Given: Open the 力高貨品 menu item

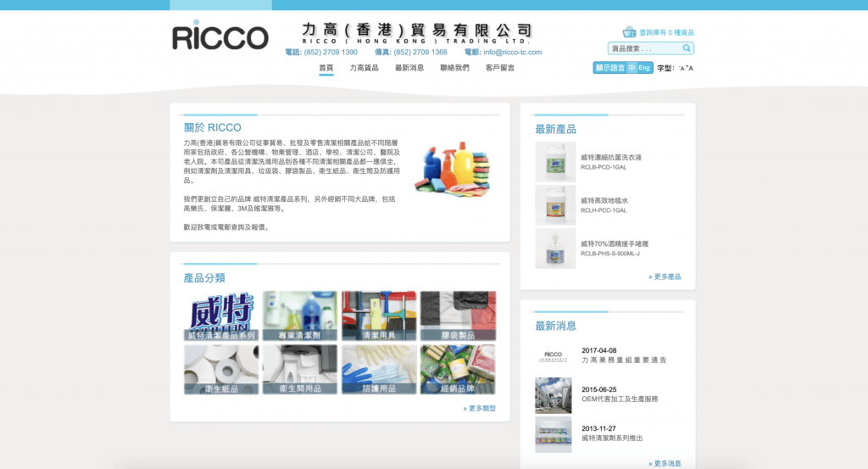Looking at the screenshot, I should [364, 68].
